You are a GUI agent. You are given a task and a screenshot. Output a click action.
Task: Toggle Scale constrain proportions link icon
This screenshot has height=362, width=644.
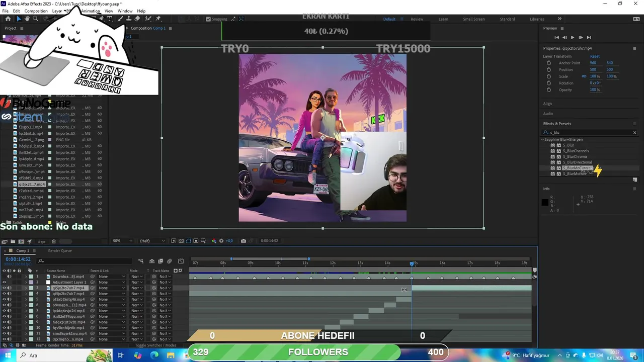click(584, 76)
